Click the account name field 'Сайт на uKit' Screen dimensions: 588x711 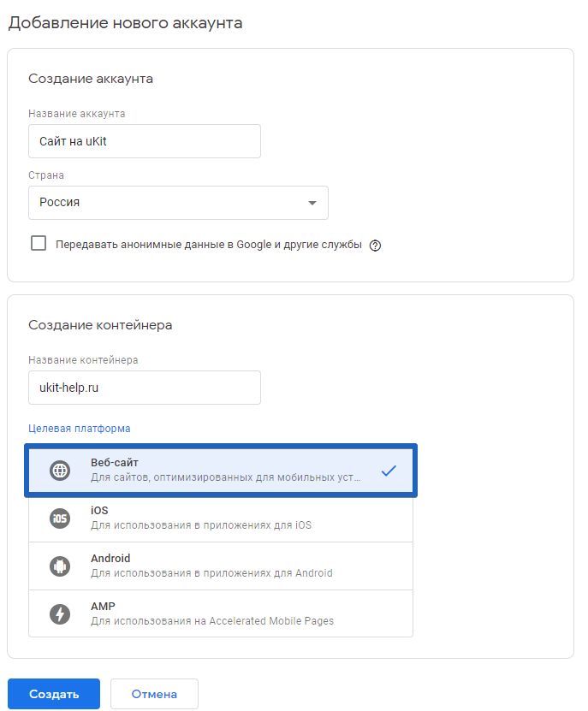pos(144,141)
